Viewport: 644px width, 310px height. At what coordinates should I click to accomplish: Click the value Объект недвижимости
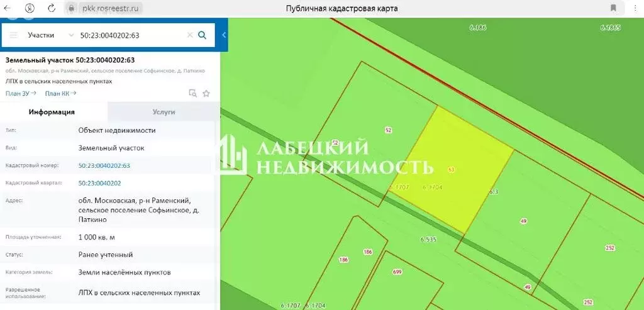click(x=117, y=130)
